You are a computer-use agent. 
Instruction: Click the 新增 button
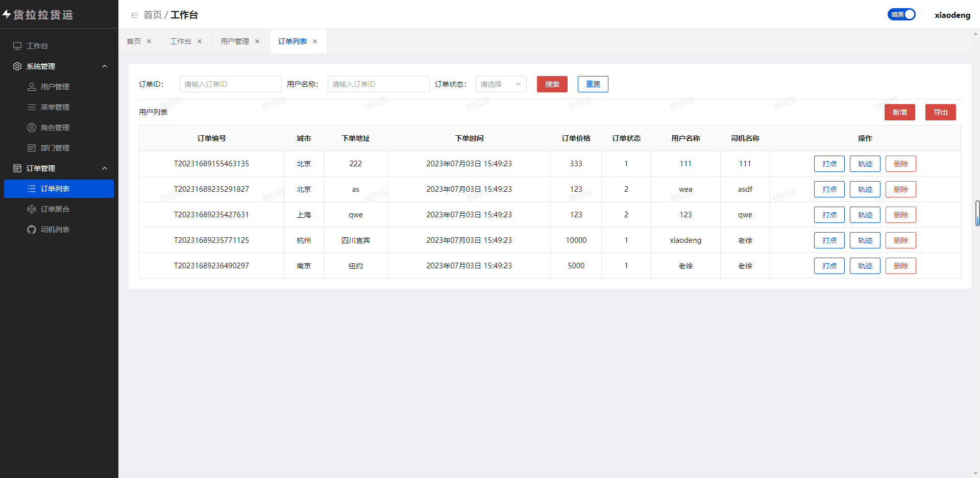(900, 112)
